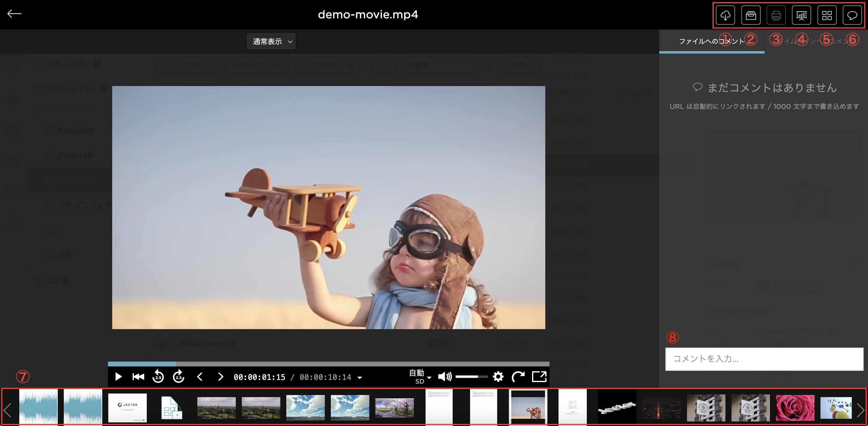
Task: Click the printer icon
Action: pos(776,15)
